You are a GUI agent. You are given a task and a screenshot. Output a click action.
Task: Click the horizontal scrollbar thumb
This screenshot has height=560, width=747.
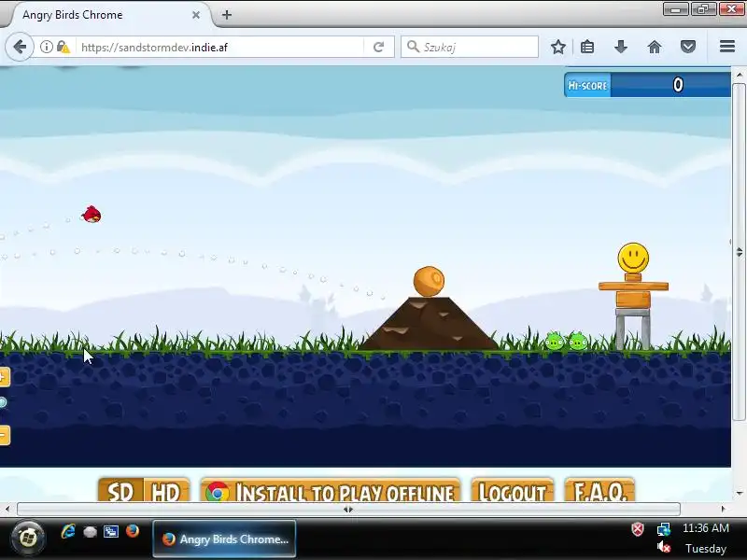tap(348, 509)
